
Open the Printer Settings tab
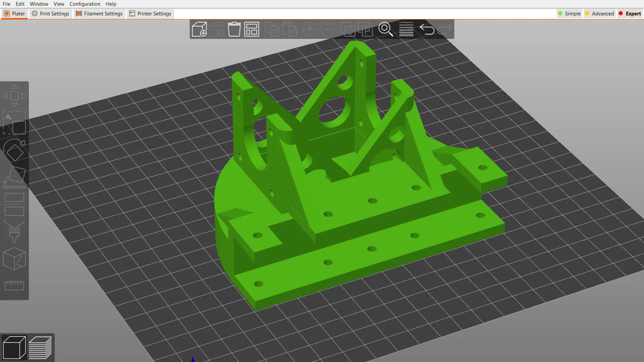point(150,13)
